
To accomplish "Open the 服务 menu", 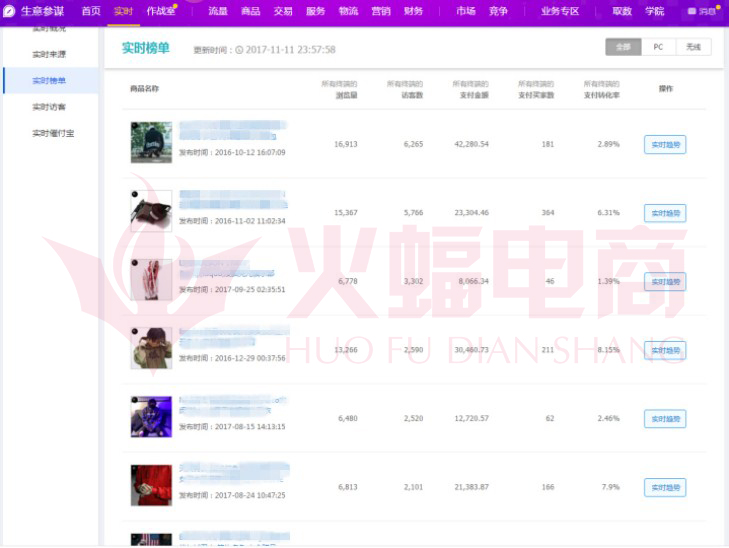I will point(316,11).
